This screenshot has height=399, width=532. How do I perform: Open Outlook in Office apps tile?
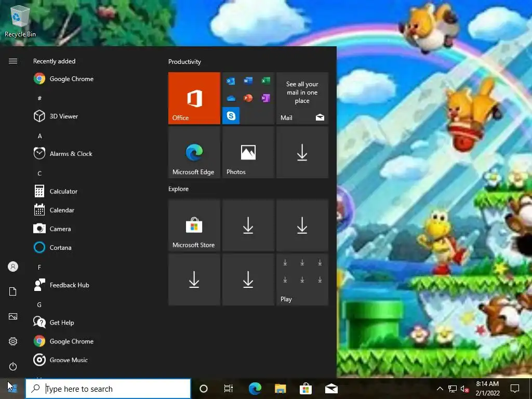(x=231, y=81)
